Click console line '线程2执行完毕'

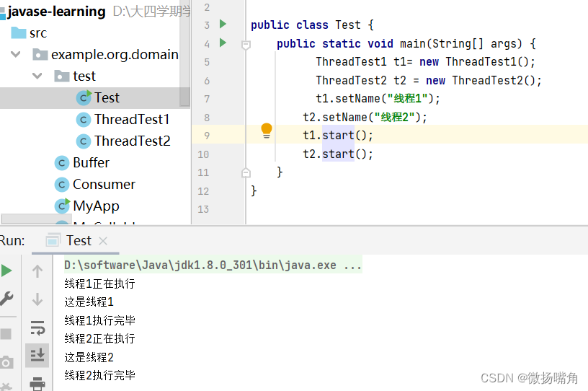coord(99,375)
